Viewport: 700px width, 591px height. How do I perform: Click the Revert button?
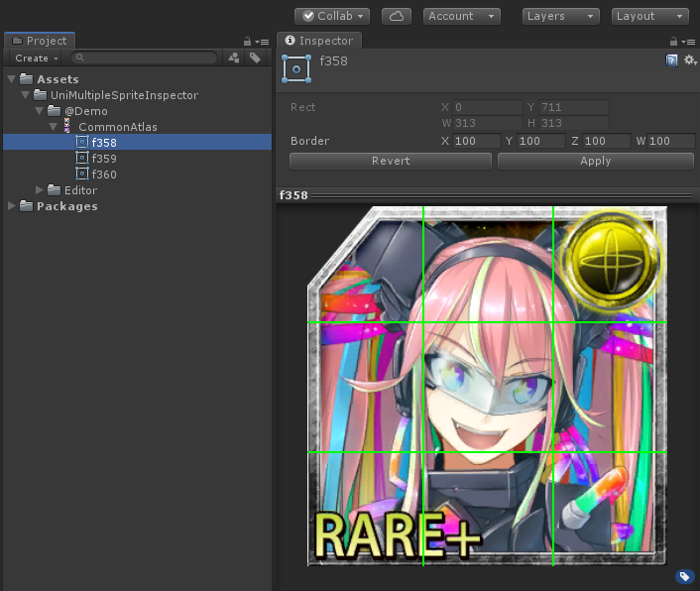(391, 162)
